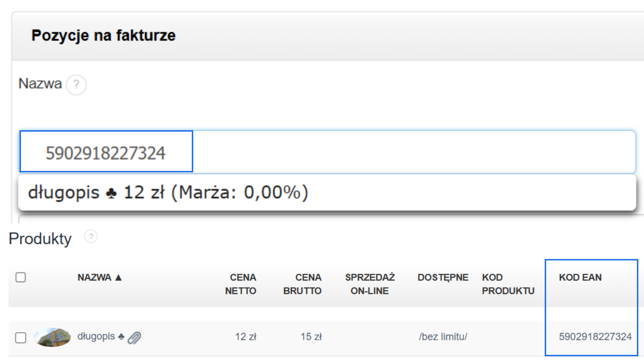Click the KOD EAN column header
644x362 pixels.
click(x=580, y=278)
